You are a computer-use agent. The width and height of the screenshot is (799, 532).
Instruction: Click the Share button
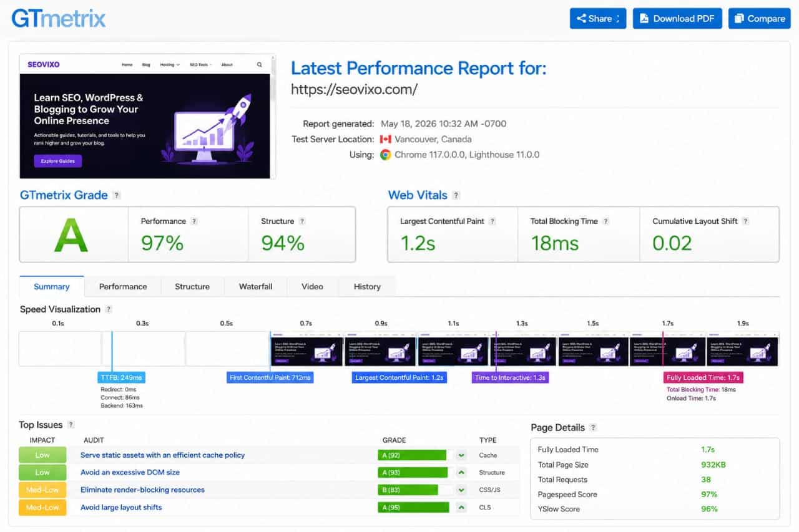tap(598, 18)
